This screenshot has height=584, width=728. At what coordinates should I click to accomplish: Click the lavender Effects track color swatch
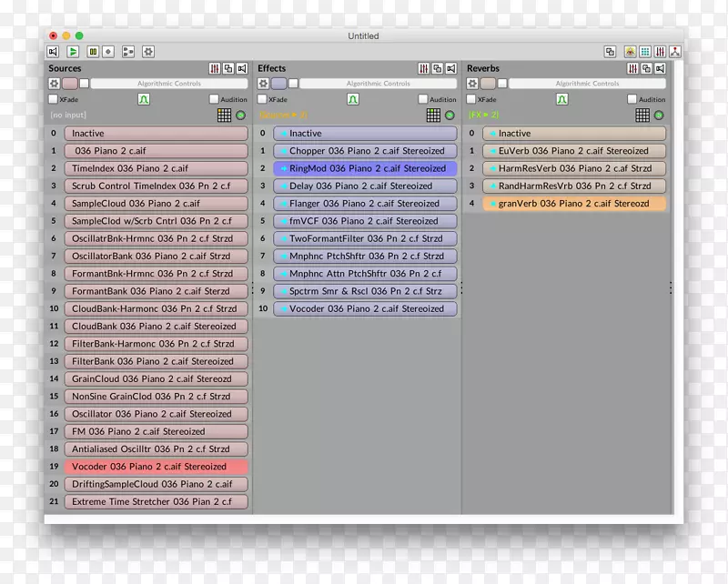(278, 84)
